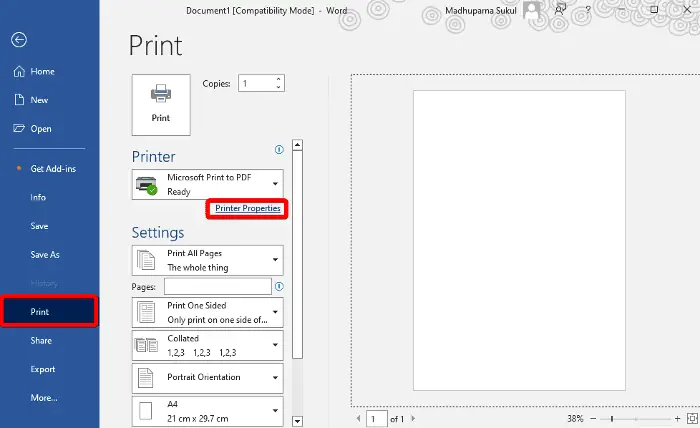Click the settings panel scrollbar thumb
The width and height of the screenshot is (700, 428).
coord(297,254)
